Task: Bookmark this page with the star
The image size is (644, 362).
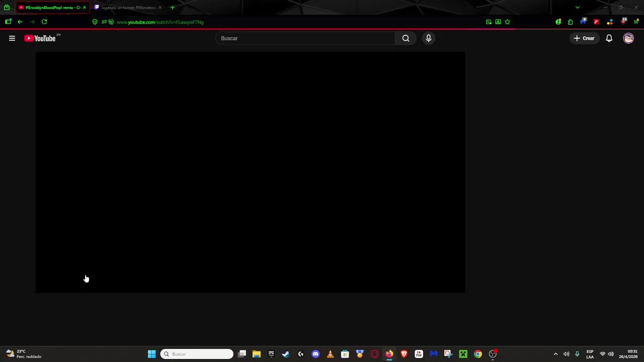Action: click(x=507, y=22)
